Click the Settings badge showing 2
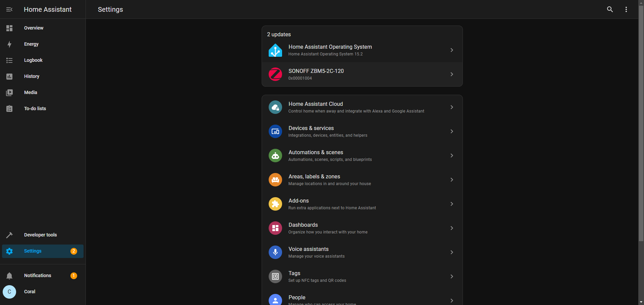 tap(74, 251)
